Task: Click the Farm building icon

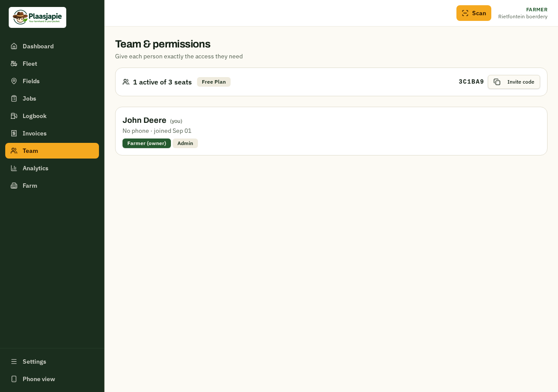Action: click(14, 186)
